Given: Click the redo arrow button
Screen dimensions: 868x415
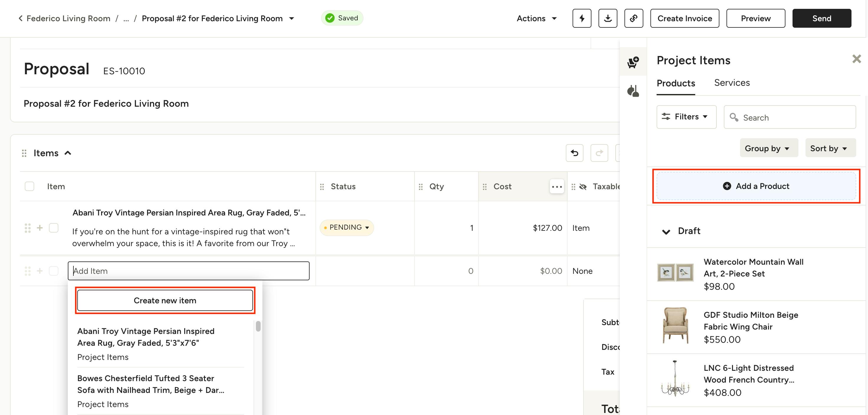Looking at the screenshot, I should pos(599,153).
